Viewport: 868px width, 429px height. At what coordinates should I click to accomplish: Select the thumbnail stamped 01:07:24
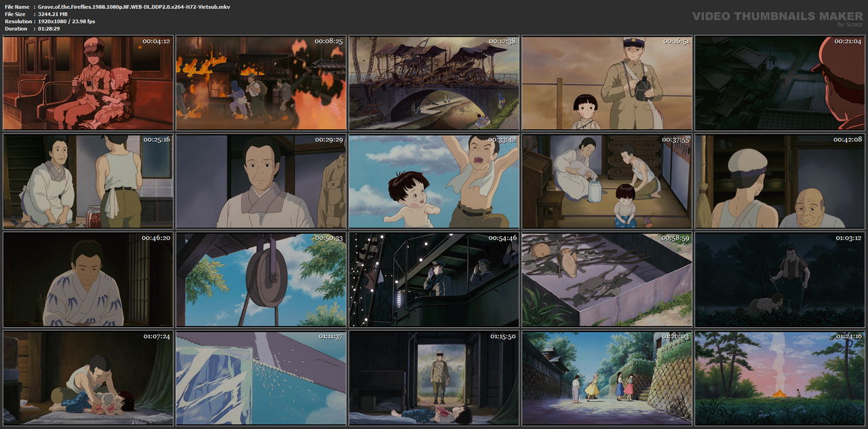tap(88, 378)
